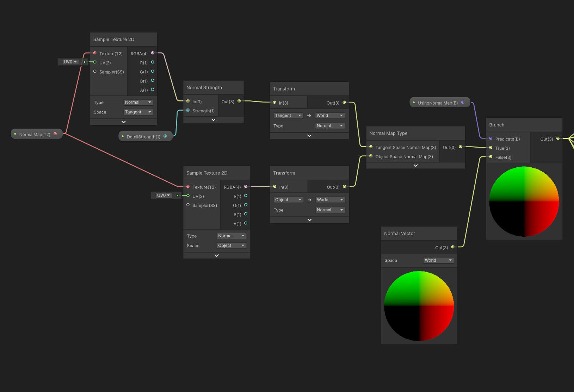The height and width of the screenshot is (392, 574).
Task: Collapse the Normal Map Type node with chevron
Action: [415, 166]
